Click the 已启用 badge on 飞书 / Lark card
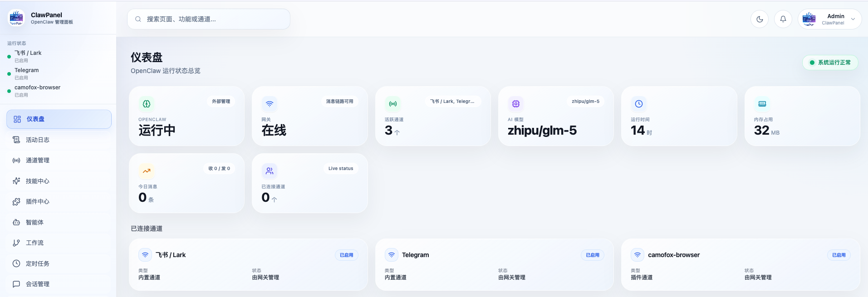 pyautogui.click(x=346, y=255)
